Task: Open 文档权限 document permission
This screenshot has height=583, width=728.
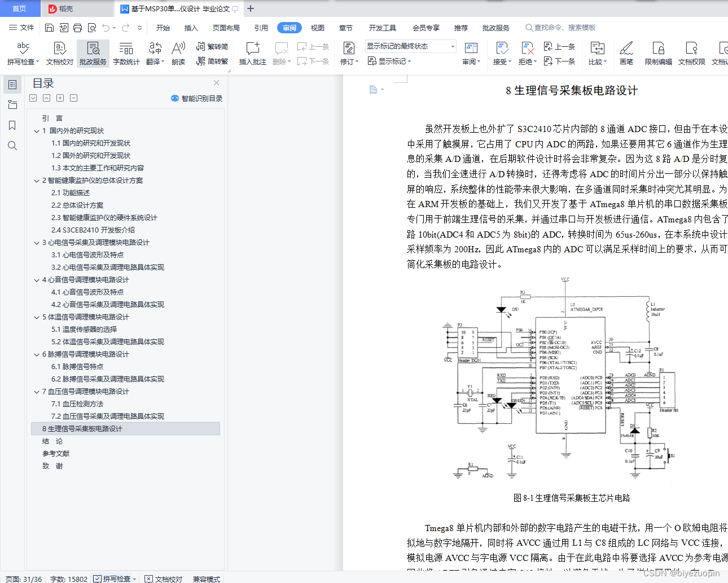Action: [692, 54]
